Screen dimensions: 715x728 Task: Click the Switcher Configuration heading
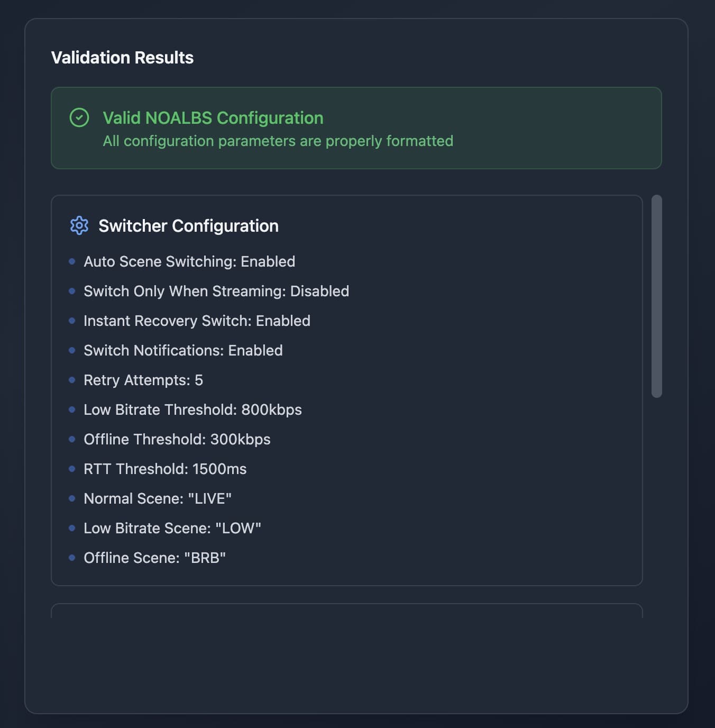(188, 226)
